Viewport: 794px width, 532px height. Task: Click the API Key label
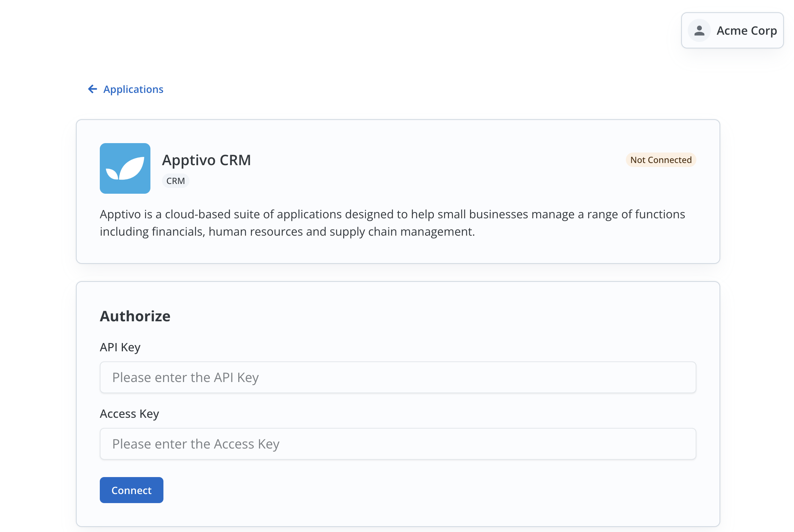pyautogui.click(x=120, y=347)
